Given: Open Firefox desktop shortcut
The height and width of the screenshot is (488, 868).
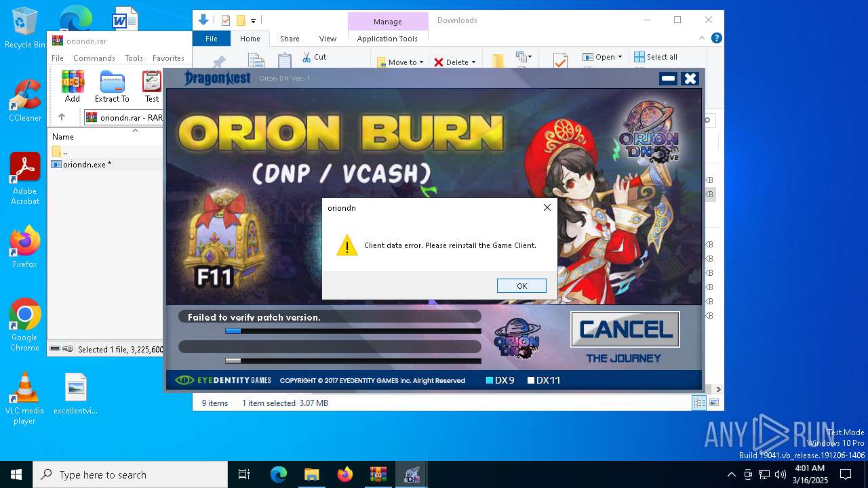Looking at the screenshot, I should tap(25, 247).
